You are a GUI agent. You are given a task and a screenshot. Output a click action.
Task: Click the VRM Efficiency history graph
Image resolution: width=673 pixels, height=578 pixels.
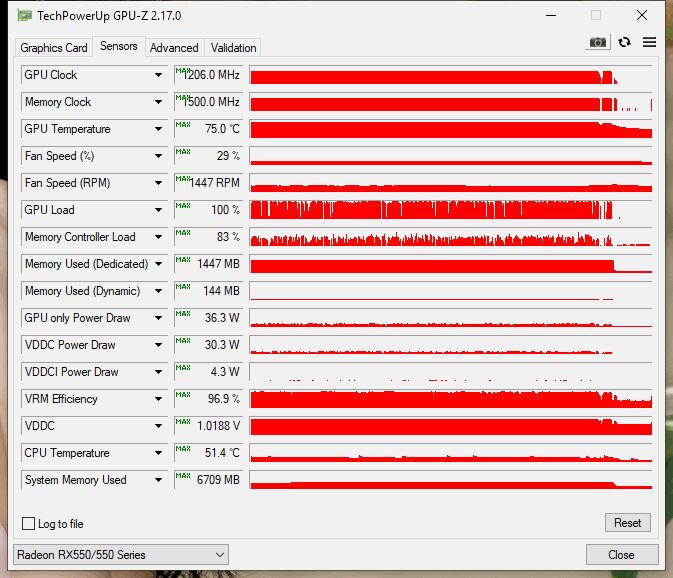coord(451,399)
